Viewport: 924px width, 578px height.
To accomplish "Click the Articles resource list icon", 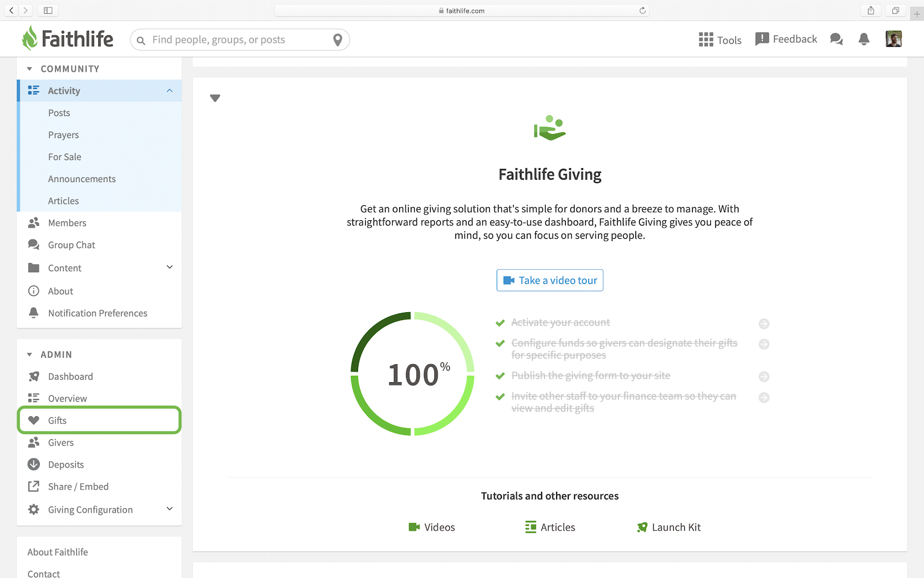I will 531,527.
